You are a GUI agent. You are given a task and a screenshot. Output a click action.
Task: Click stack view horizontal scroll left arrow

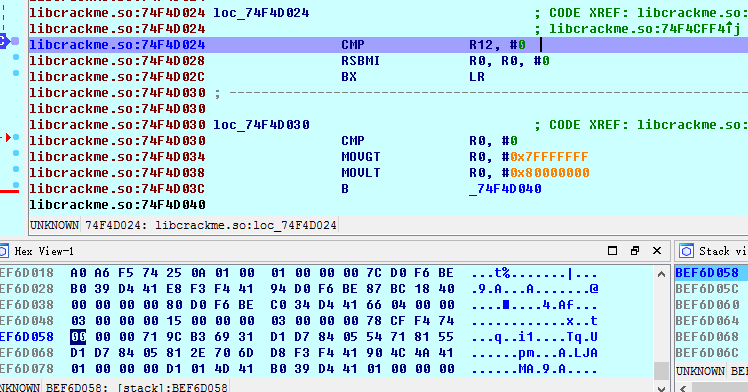click(x=683, y=388)
